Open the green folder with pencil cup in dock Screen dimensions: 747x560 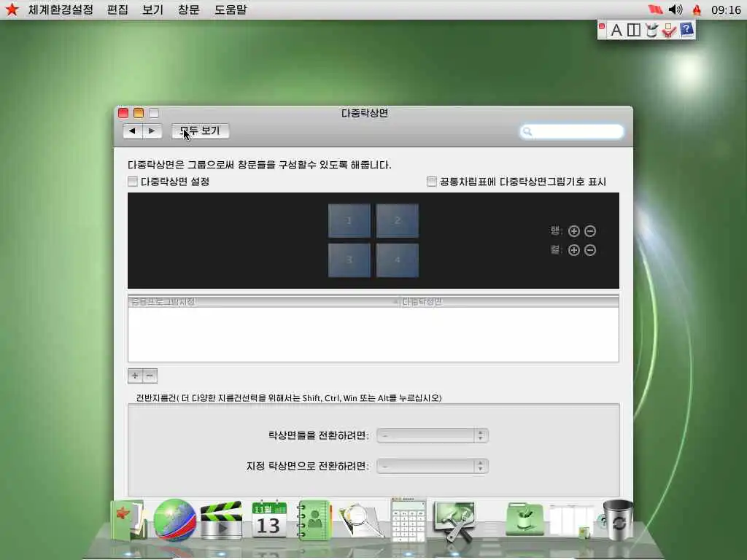525,519
